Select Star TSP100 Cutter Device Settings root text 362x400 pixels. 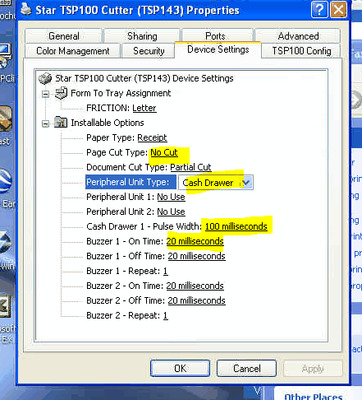pos(144,78)
